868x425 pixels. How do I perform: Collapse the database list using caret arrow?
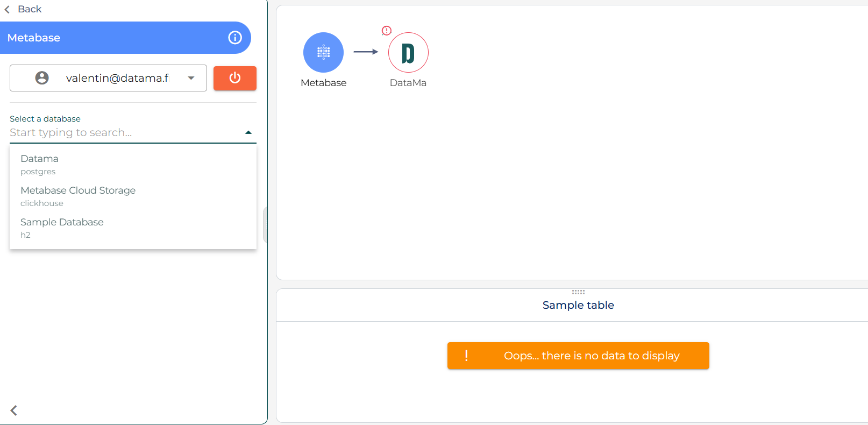248,132
